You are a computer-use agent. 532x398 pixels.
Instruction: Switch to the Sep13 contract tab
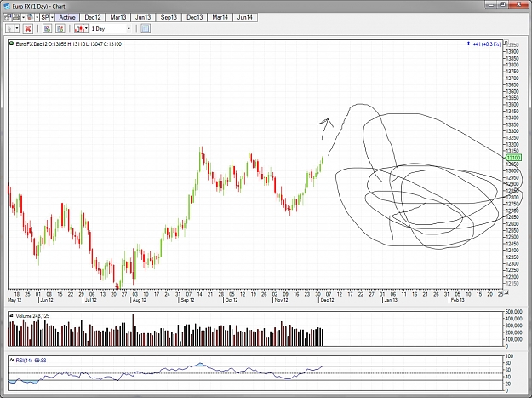pyautogui.click(x=169, y=17)
